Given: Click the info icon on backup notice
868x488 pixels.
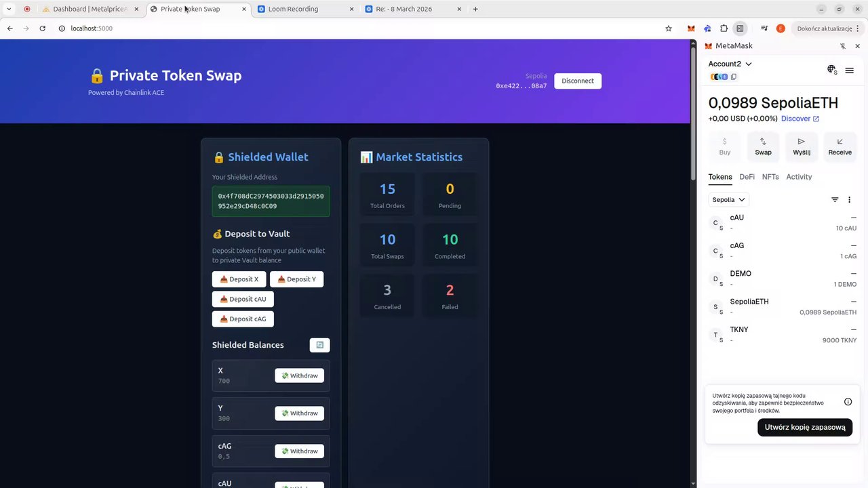Looking at the screenshot, I should (x=848, y=402).
